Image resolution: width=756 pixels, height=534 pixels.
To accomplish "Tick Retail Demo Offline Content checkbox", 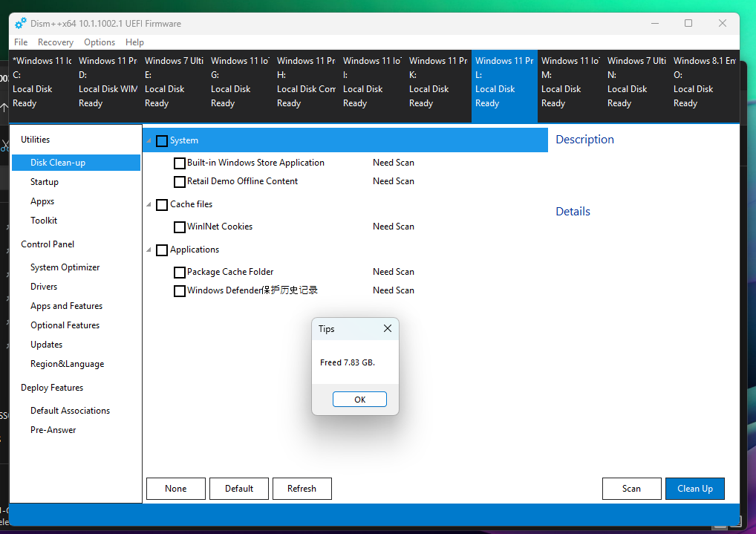I will 180,181.
